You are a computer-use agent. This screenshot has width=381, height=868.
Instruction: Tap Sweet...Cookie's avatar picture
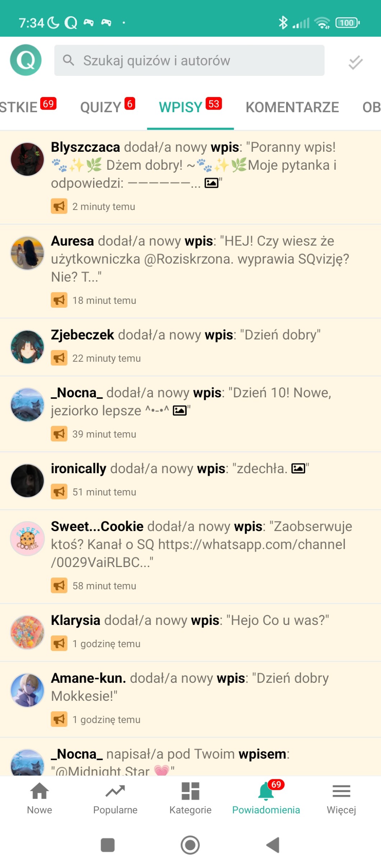pyautogui.click(x=27, y=538)
